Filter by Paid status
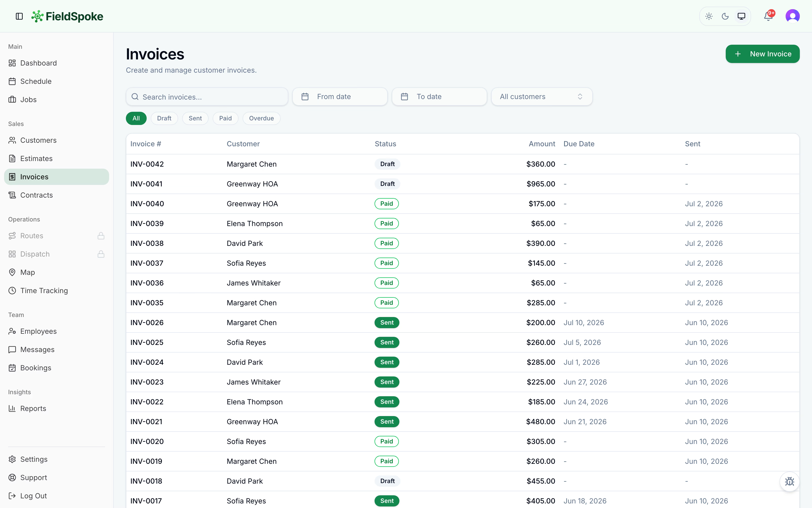The image size is (812, 508). point(226,118)
